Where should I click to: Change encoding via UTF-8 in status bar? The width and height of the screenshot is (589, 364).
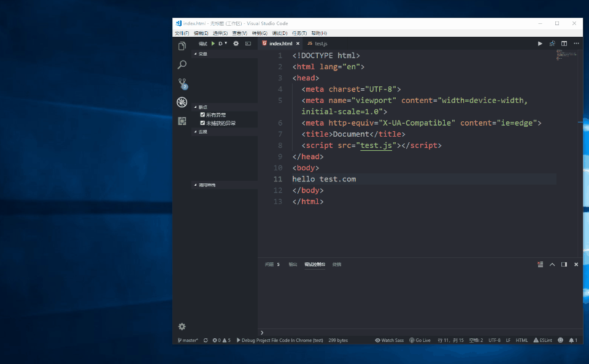tap(495, 340)
